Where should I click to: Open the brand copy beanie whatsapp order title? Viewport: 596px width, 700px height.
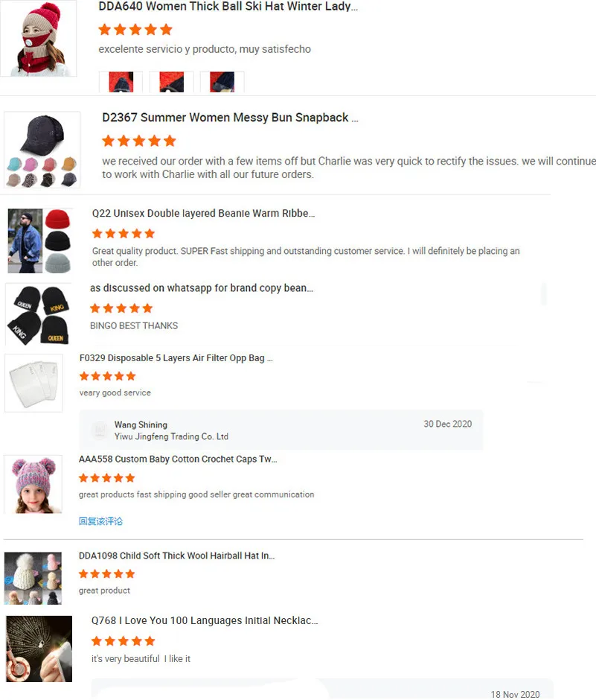click(201, 288)
